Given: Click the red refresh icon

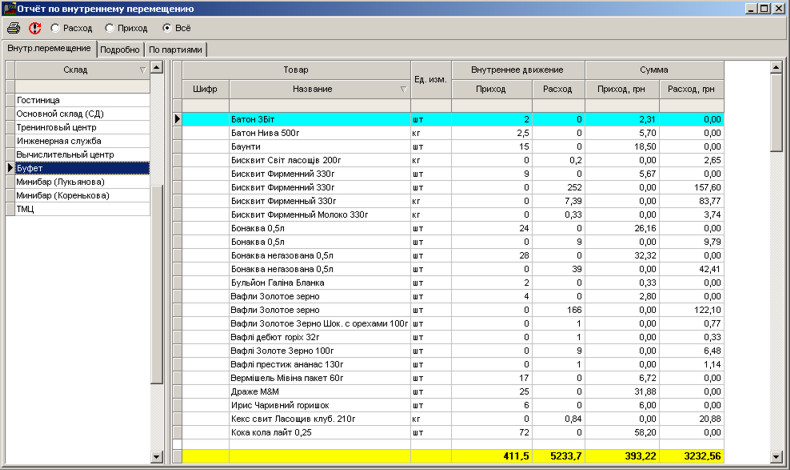Looking at the screenshot, I should (x=35, y=28).
